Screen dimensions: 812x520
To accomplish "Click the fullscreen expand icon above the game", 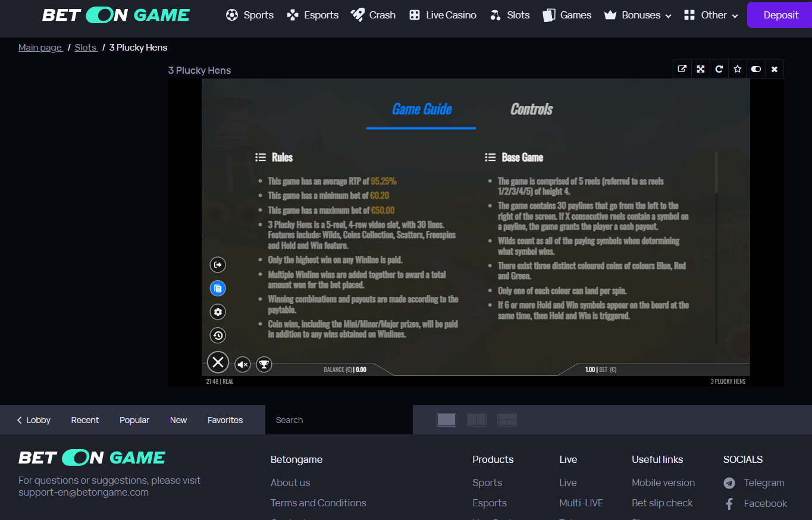I will coord(701,69).
